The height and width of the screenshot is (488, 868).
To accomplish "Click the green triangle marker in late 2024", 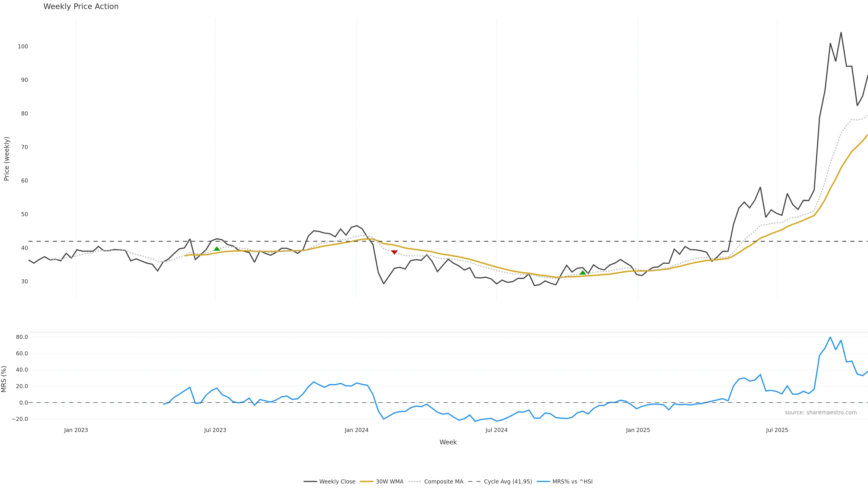I will (583, 272).
